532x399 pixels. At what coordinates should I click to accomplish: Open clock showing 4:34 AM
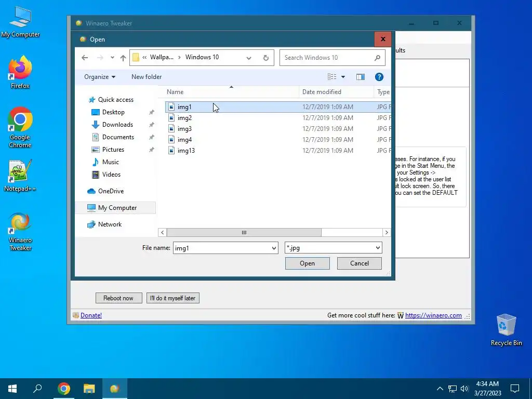(x=487, y=389)
